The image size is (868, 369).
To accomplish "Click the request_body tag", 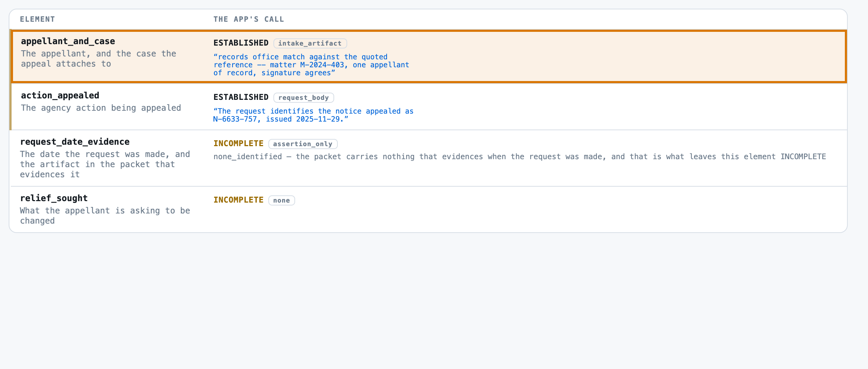I will point(303,98).
